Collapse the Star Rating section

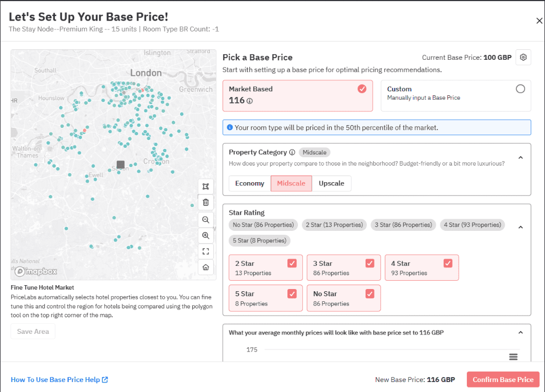[520, 227]
